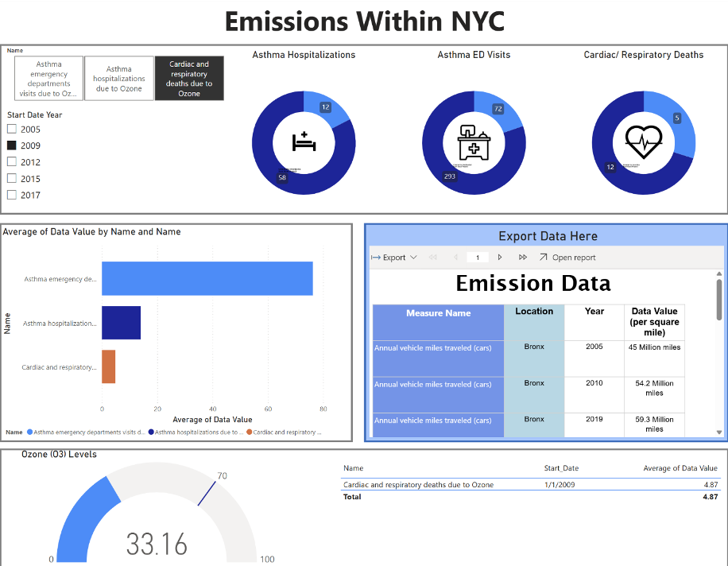Open the Export dropdown chevron
Screen dimensions: 728x566
coord(414,258)
